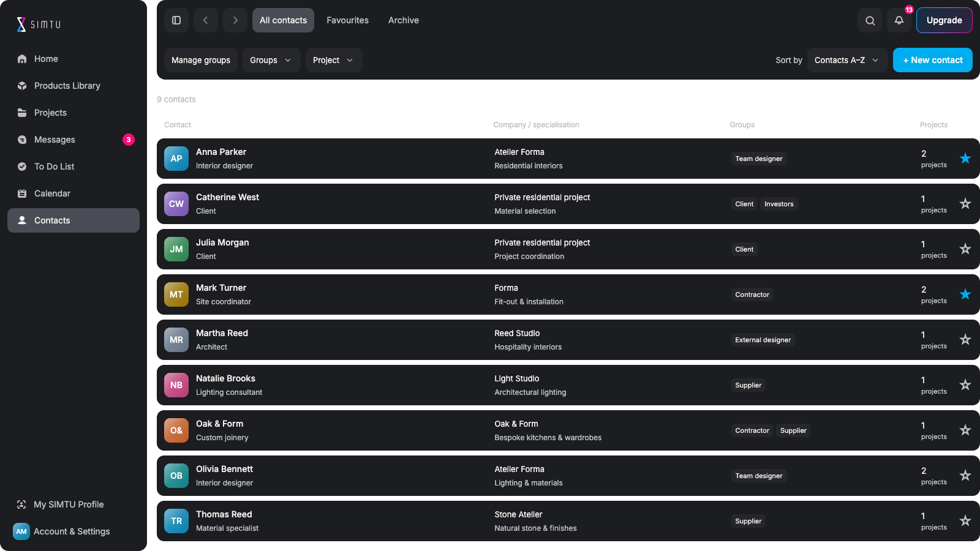
Task: Open Calendar in the sidebar
Action: [x=73, y=193]
